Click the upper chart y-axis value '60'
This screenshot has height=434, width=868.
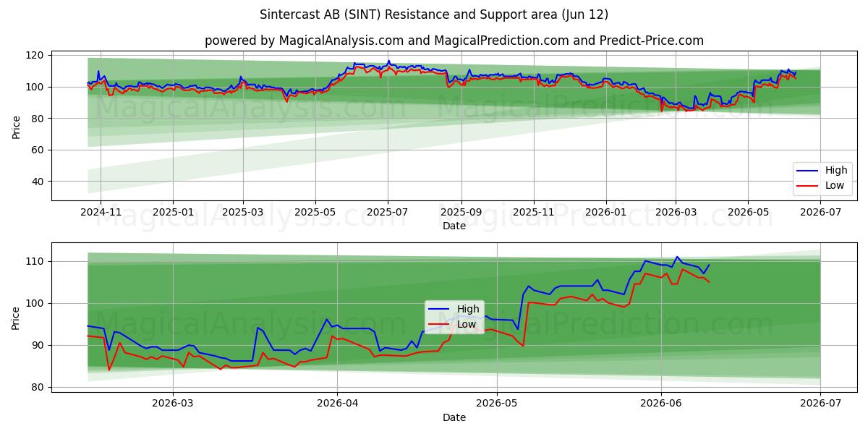point(39,150)
